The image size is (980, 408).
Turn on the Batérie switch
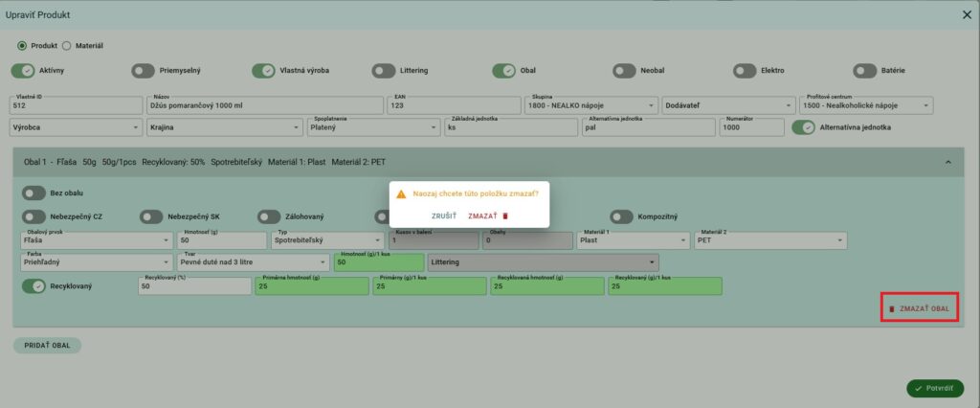865,71
